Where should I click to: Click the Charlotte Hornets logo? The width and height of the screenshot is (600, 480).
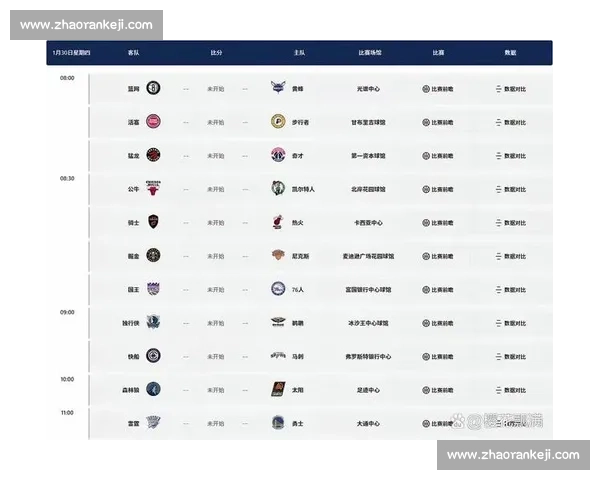pos(278,88)
